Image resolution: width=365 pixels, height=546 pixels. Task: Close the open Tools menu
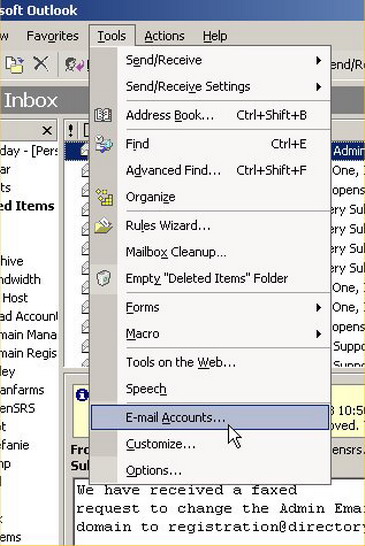(112, 36)
